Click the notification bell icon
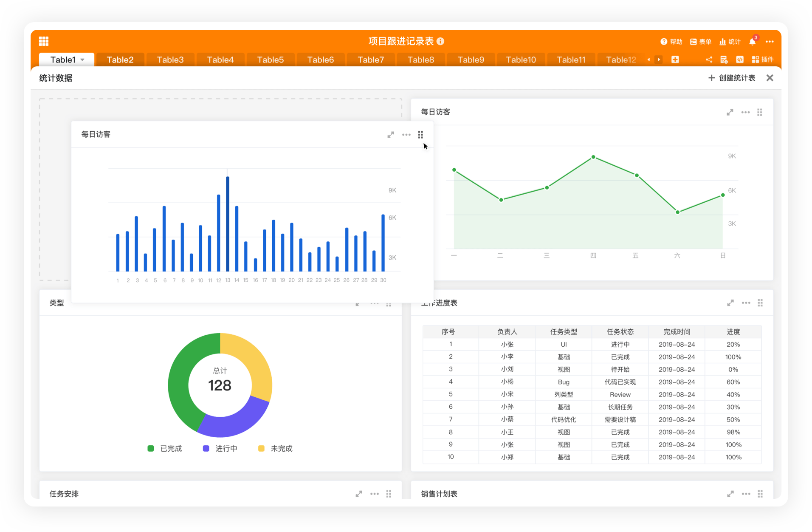 752,42
